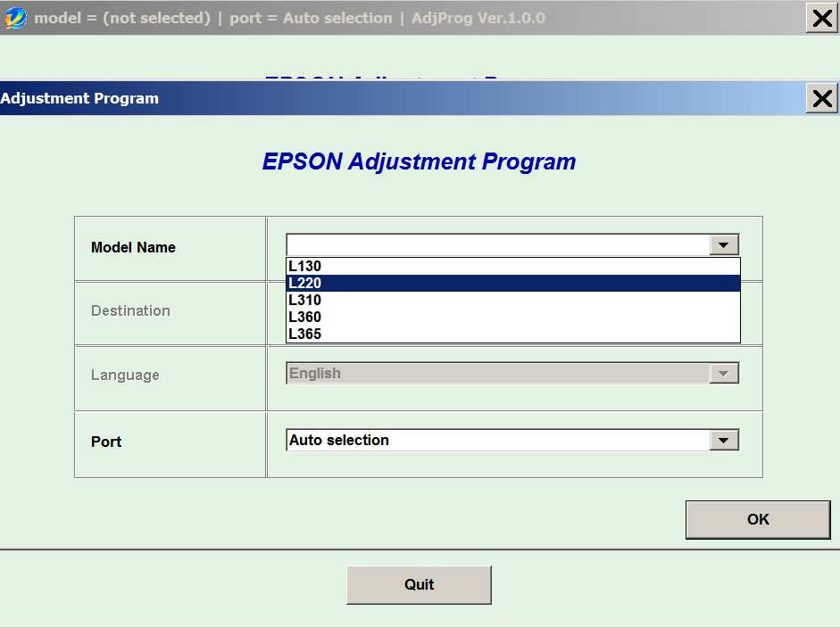Viewport: 840px width, 628px height.
Task: Click the EPSON Adjustment Program heading
Action: point(419,161)
